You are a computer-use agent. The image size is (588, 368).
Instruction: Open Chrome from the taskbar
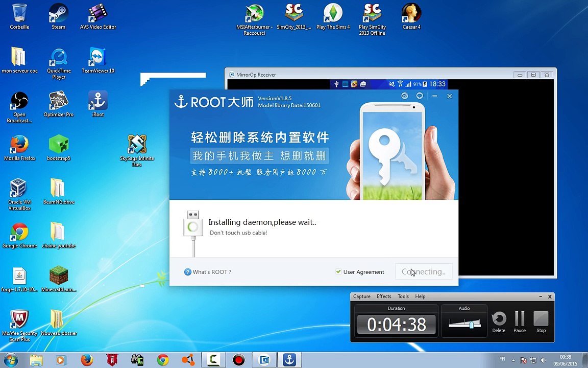[x=163, y=360]
